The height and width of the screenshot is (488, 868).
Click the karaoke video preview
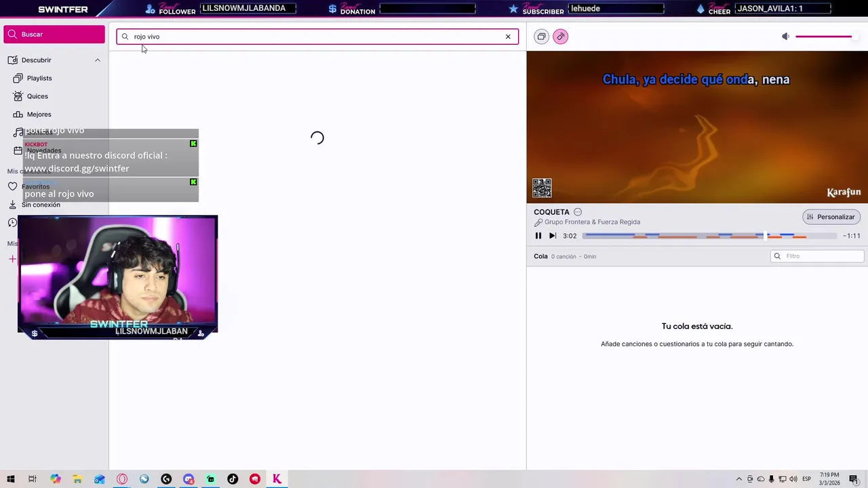pyautogui.click(x=697, y=127)
